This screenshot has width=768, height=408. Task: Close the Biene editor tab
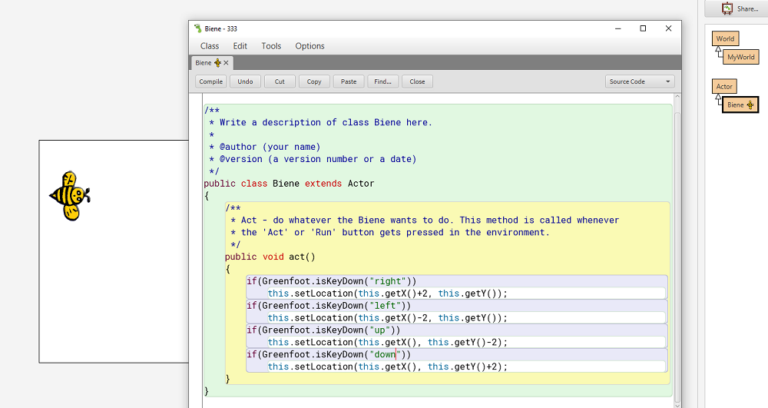(226, 63)
